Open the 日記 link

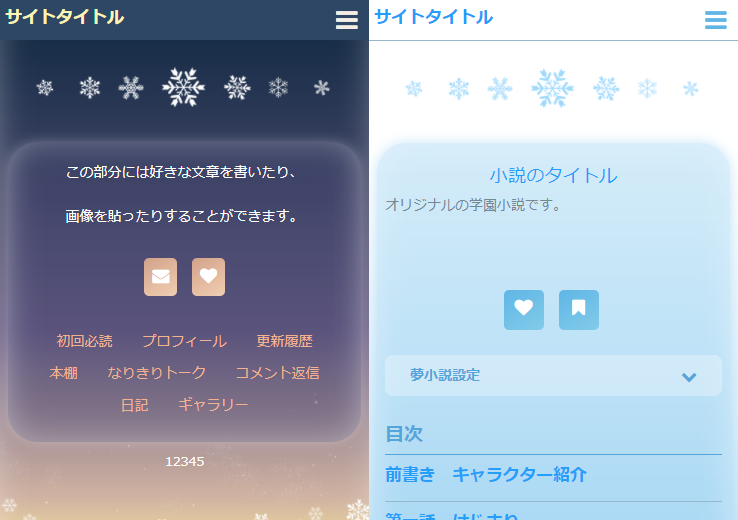[135, 405]
